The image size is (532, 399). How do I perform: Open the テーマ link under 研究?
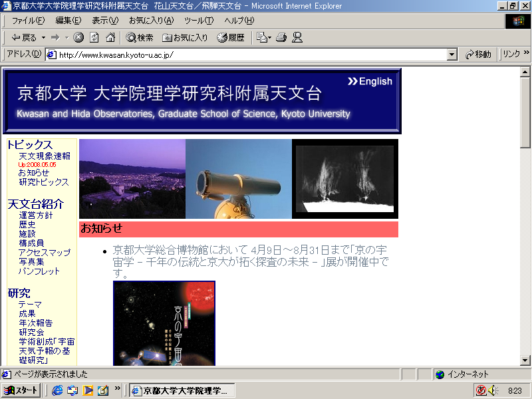pos(30,305)
